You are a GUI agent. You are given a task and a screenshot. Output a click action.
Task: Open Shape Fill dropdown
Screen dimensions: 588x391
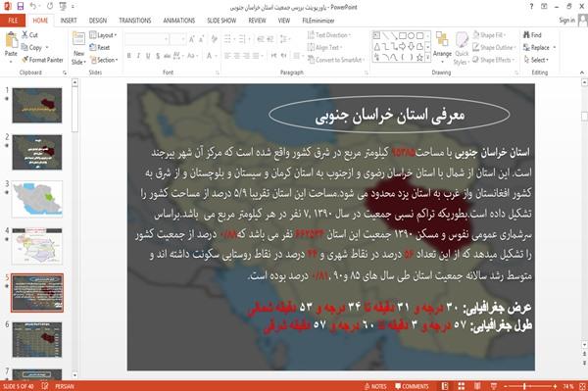tap(489, 35)
